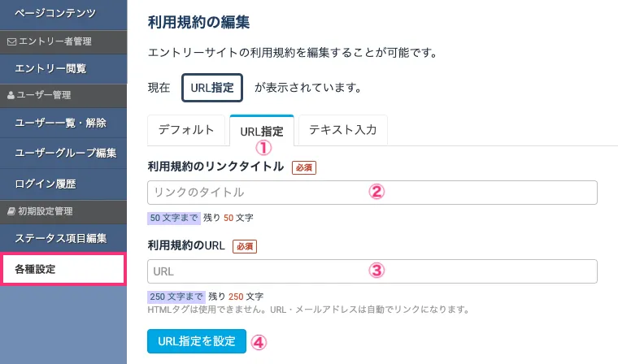This screenshot has height=364, width=618.
Task: Open ステータス項目編集 in the sidebar
Action: tap(61, 239)
